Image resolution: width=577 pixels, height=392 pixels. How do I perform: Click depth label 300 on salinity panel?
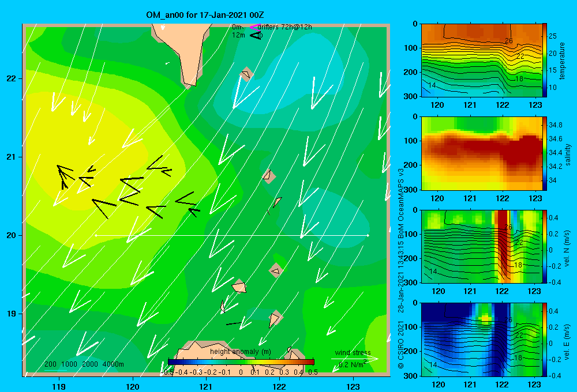tap(411, 190)
